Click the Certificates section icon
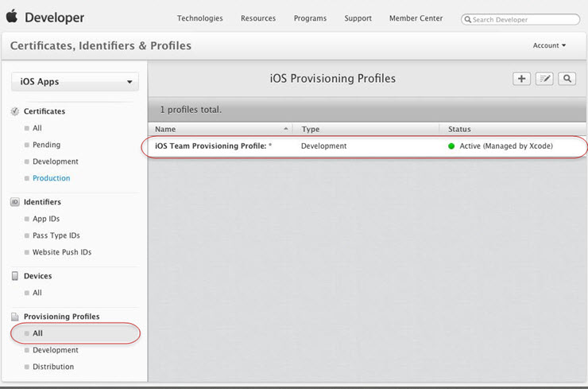This screenshot has width=588, height=389. pos(15,111)
